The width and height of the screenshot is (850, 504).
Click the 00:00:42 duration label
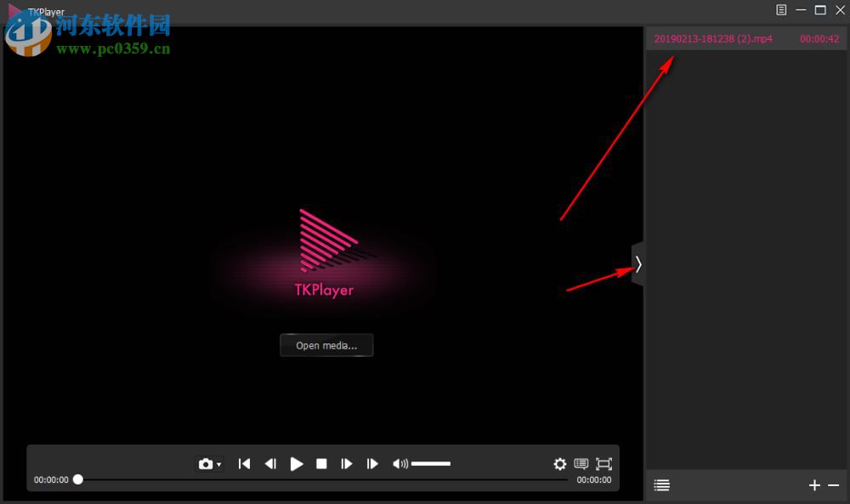click(820, 38)
